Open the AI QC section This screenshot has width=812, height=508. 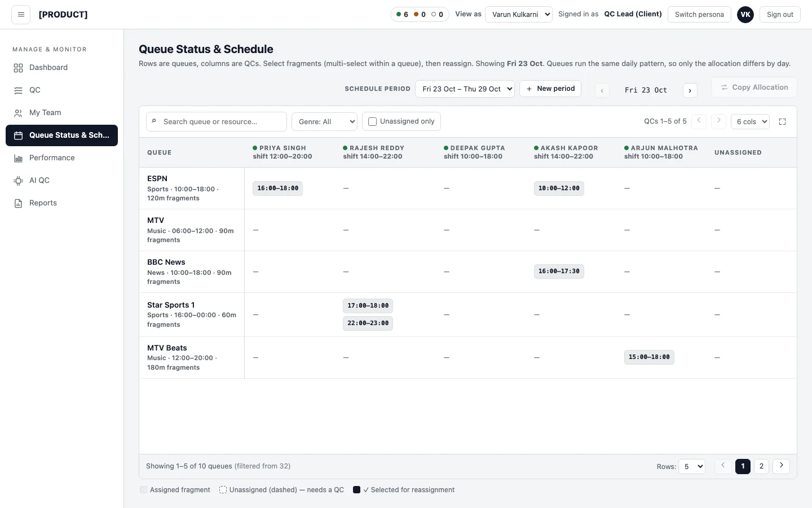point(62,181)
